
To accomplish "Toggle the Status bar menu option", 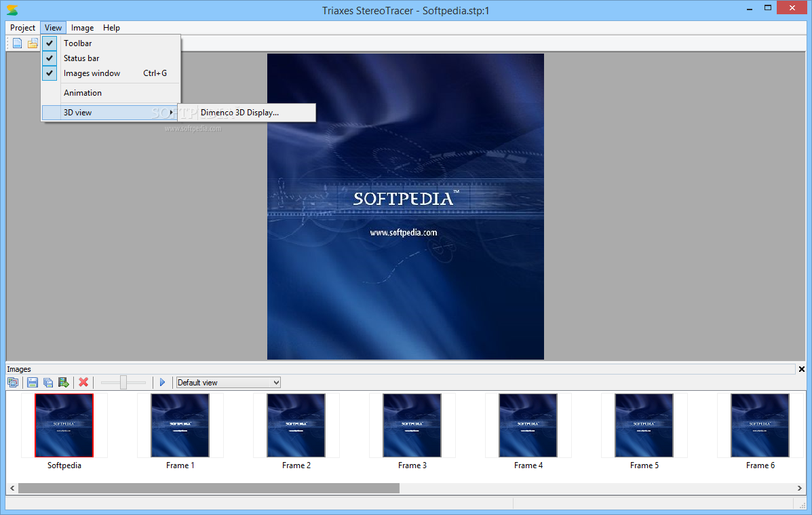I will click(111, 58).
